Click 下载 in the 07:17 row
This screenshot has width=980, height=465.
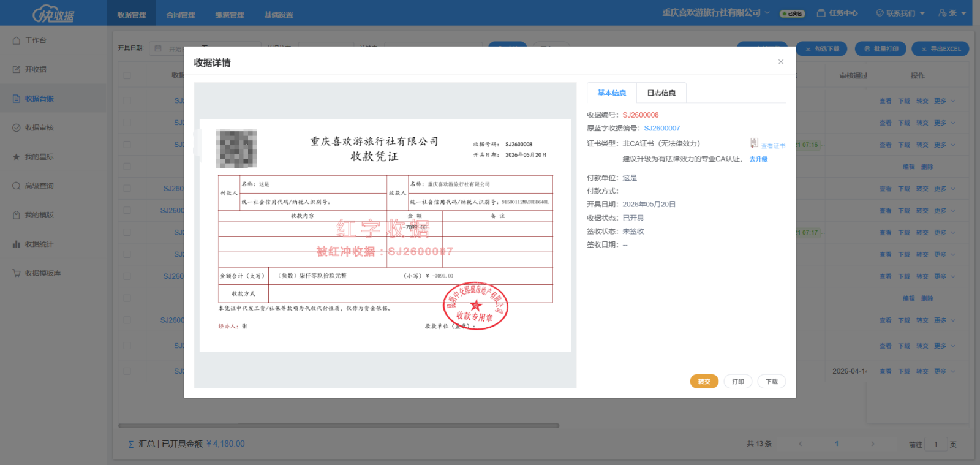904,232
